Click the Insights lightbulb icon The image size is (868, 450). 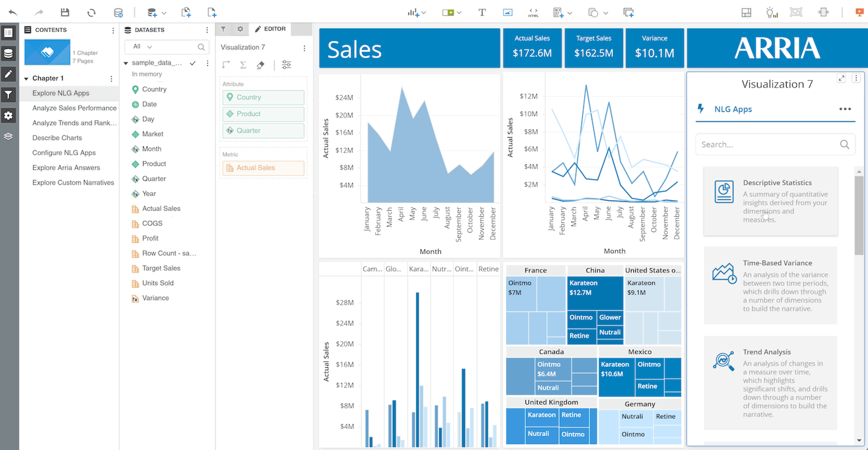pyautogui.click(x=771, y=13)
